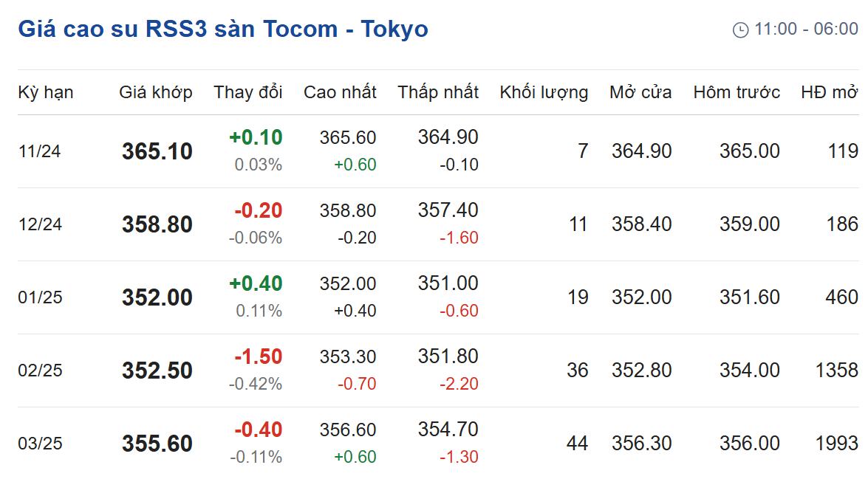This screenshot has height=479, width=868.
Task: Select the Kỳ hạn column header
Action: (x=45, y=92)
